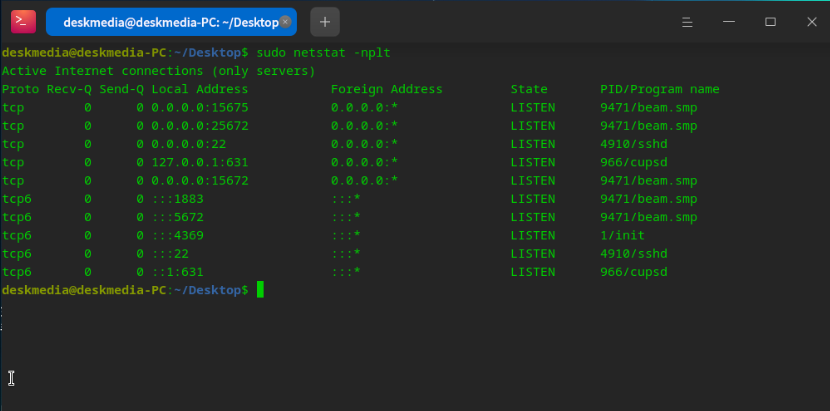Click '4910/sshd' in the 0.0.0.0:22 row

(634, 144)
